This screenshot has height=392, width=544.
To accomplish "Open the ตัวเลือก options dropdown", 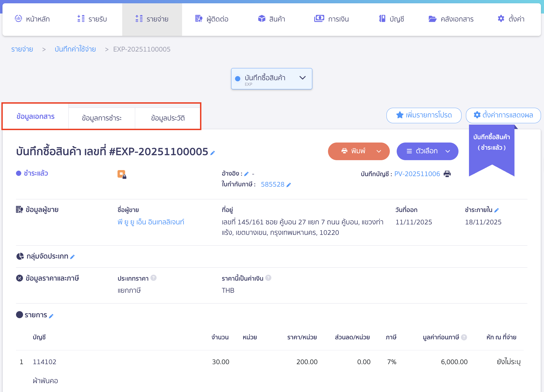I will click(x=427, y=151).
